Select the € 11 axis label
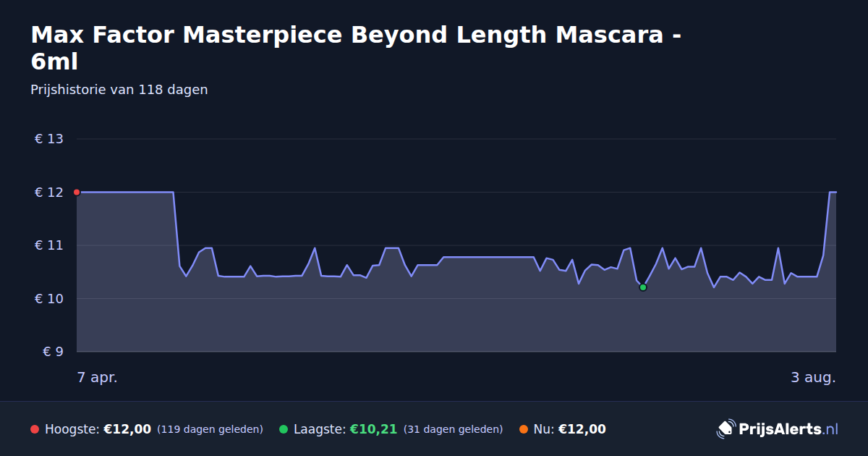 [48, 245]
